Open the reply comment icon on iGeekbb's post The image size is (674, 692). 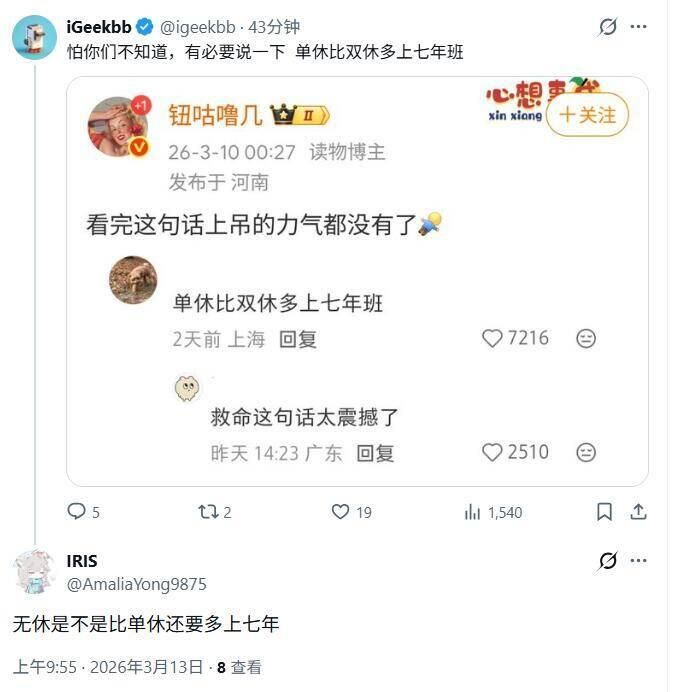point(76,511)
